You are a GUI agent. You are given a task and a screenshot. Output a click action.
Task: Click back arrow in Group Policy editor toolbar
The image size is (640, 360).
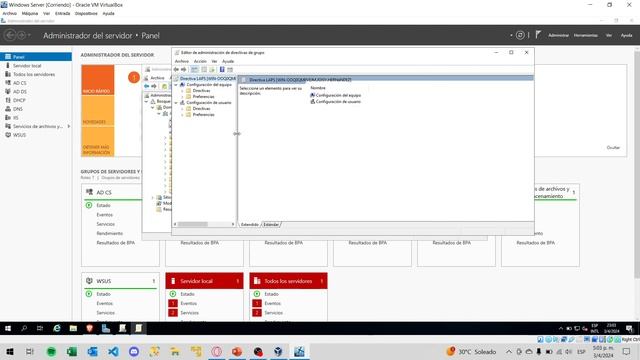point(176,69)
